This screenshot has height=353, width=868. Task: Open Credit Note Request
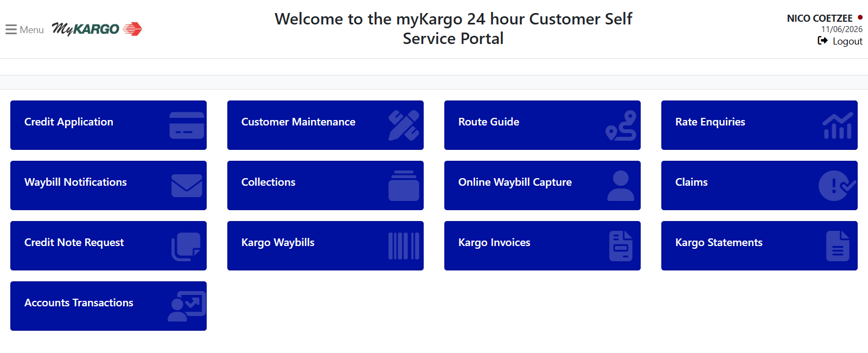pos(108,245)
